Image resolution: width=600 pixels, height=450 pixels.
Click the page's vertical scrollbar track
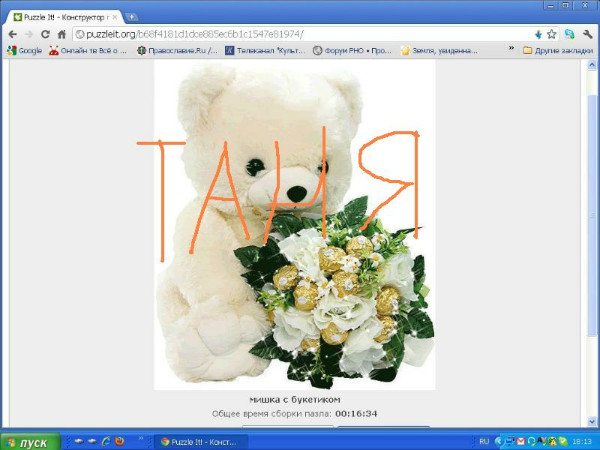593,250
